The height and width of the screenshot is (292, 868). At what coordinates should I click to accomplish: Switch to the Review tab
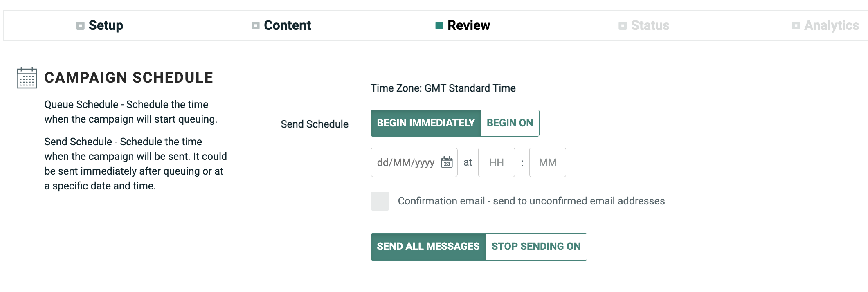(x=468, y=25)
